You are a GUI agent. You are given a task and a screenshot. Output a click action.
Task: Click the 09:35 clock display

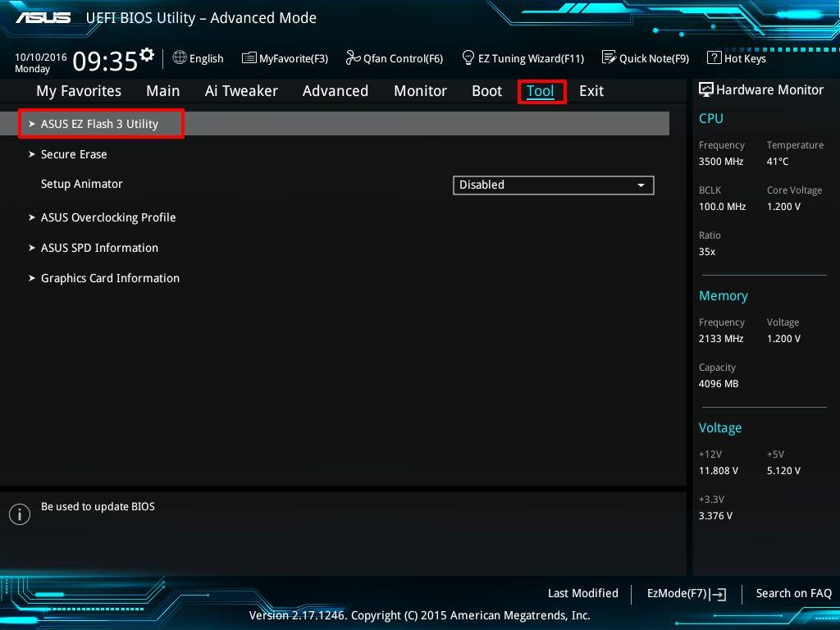click(105, 61)
